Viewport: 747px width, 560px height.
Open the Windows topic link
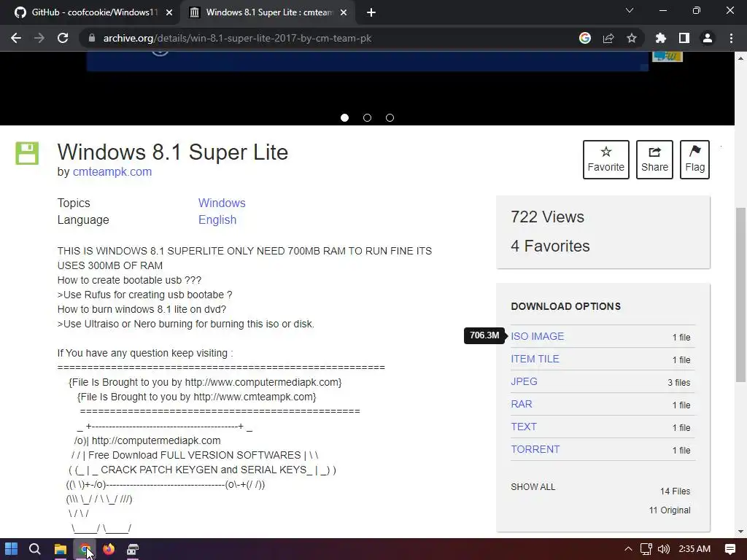click(x=222, y=203)
